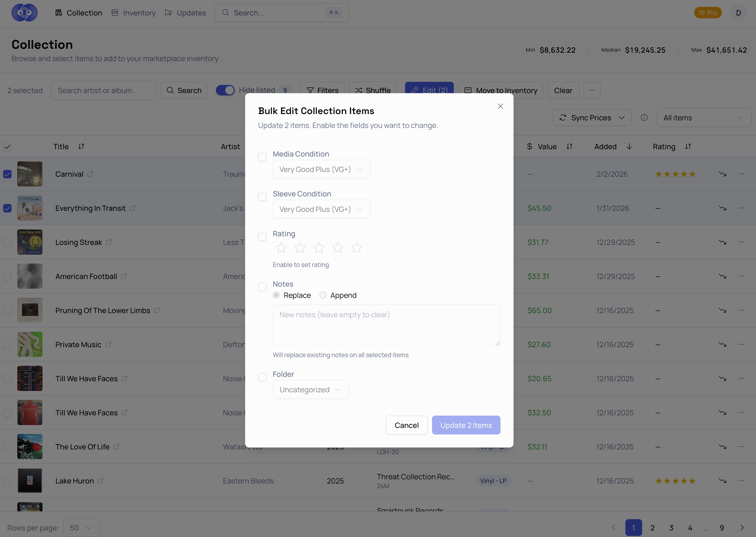Open more options for Lake Huron row
The image size is (756, 537).
[x=741, y=481]
